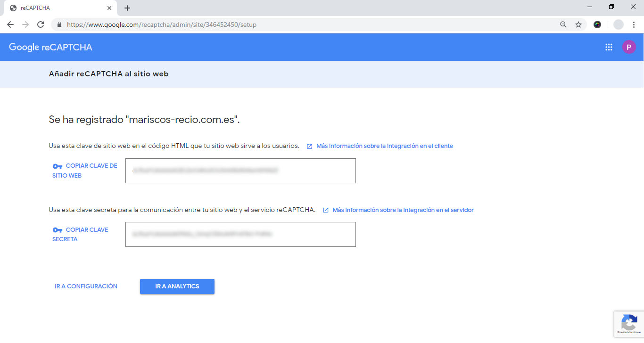Click the key icon beside COPIAR CLAVE DE SITIO WEB
This screenshot has height=343, width=644.
(58, 166)
